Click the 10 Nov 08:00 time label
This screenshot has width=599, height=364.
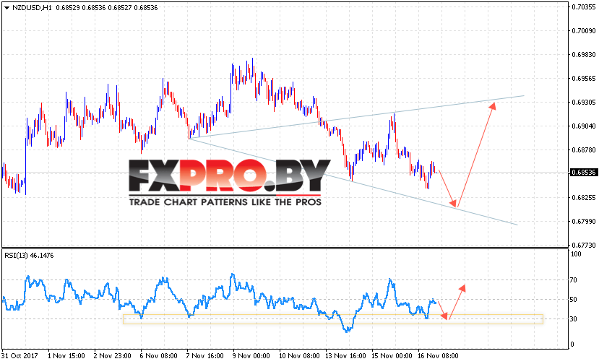coord(299,355)
